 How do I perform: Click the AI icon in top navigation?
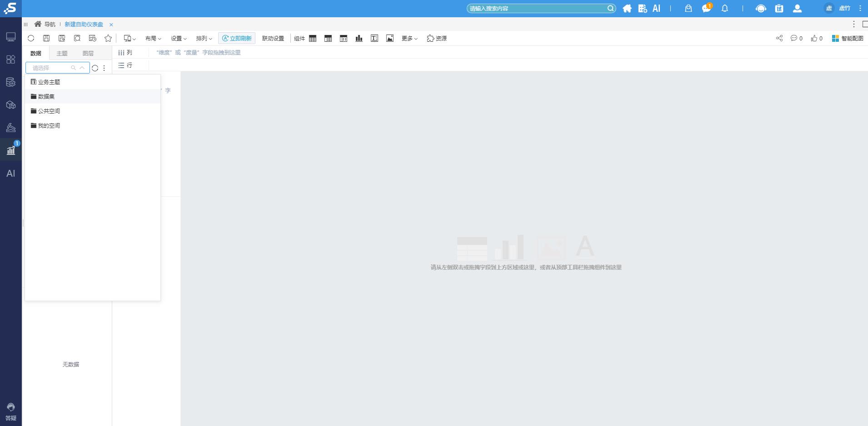656,8
